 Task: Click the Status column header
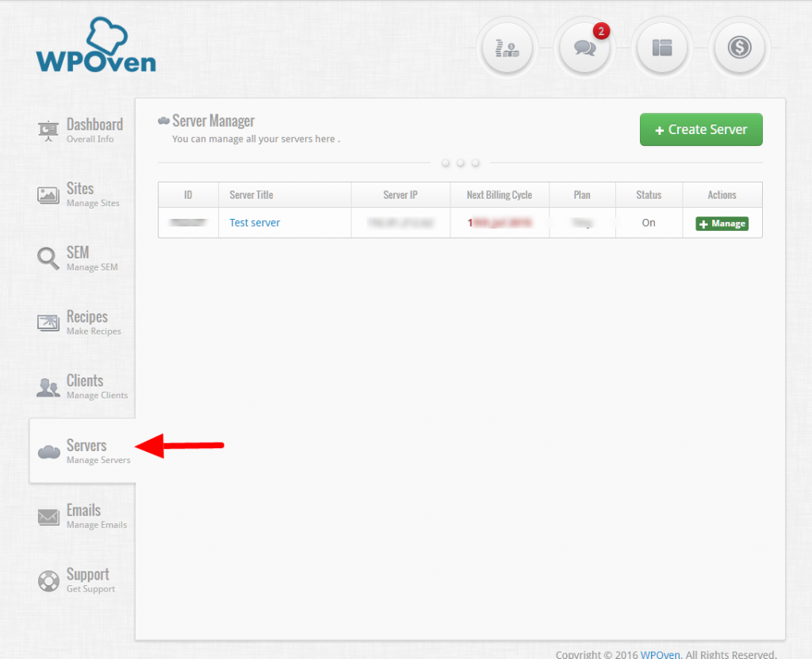point(649,195)
